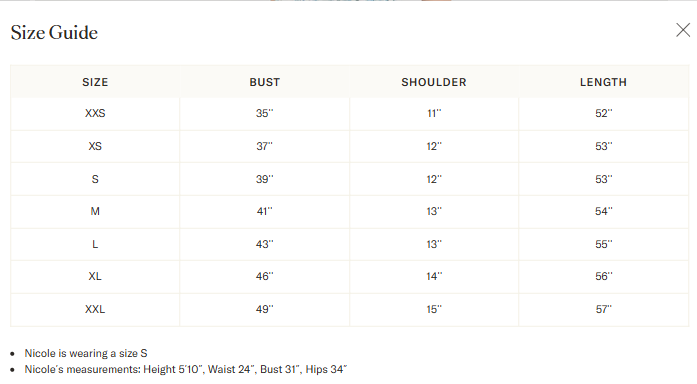The height and width of the screenshot is (384, 697).
Task: Click the 15" shoulder measurement for XXL
Action: [434, 309]
